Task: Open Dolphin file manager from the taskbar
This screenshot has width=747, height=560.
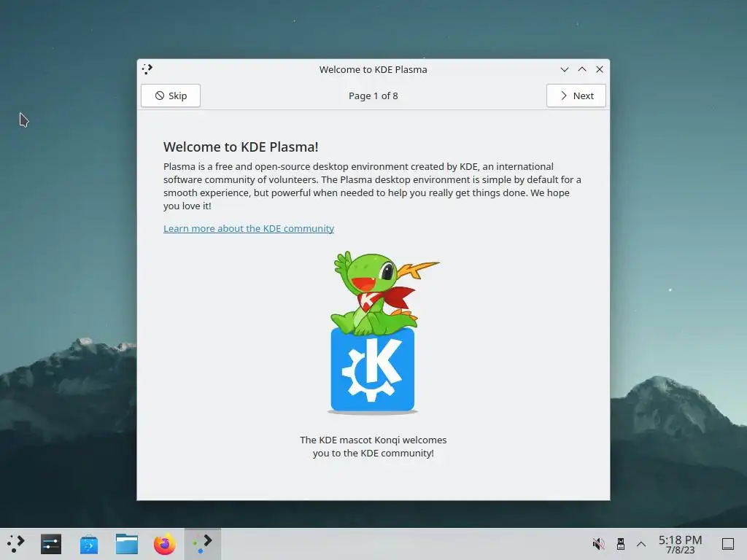Action: tap(127, 544)
